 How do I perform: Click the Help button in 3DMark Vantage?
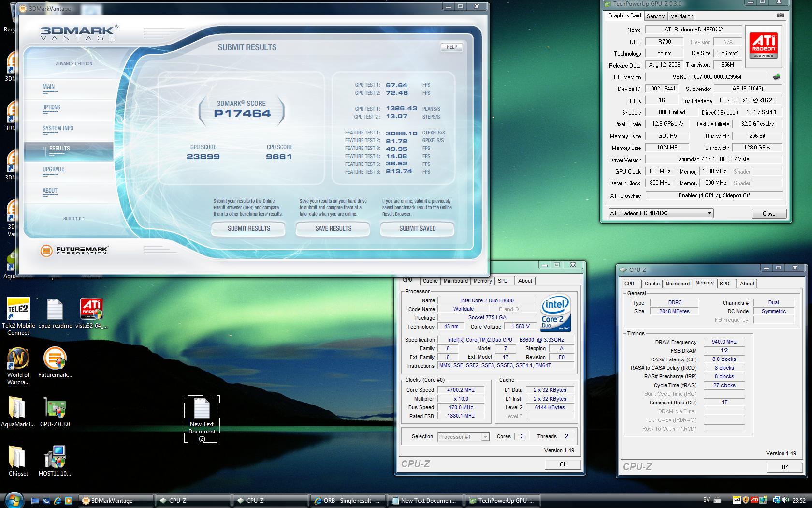click(x=451, y=47)
